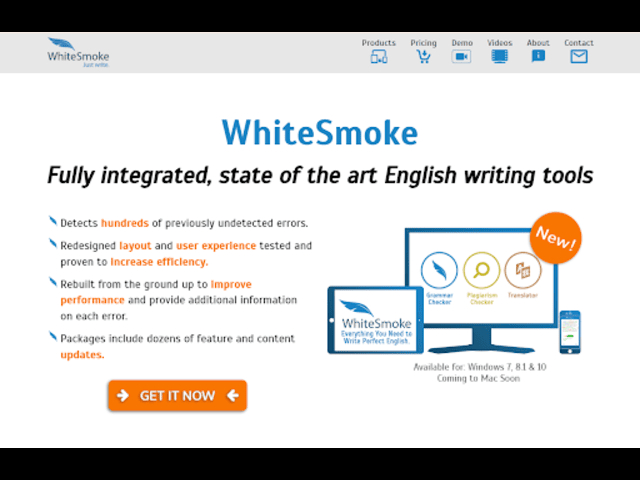The image size is (640, 480).
Task: Click the Demo video camera icon
Action: pyautogui.click(x=461, y=57)
